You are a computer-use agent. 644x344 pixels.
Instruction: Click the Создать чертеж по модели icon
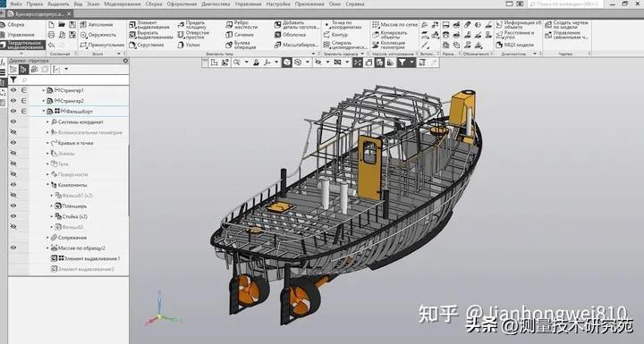point(548,25)
